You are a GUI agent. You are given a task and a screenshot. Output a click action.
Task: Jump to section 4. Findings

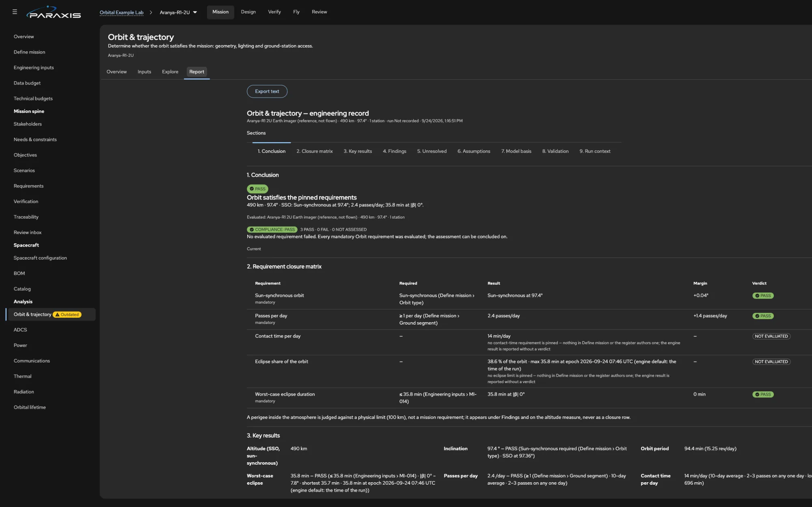point(394,151)
